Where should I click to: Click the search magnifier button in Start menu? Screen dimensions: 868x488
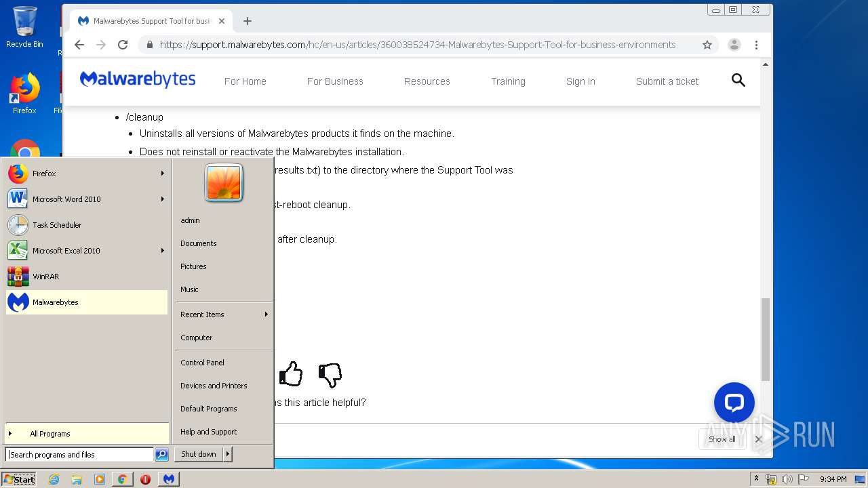coord(161,455)
